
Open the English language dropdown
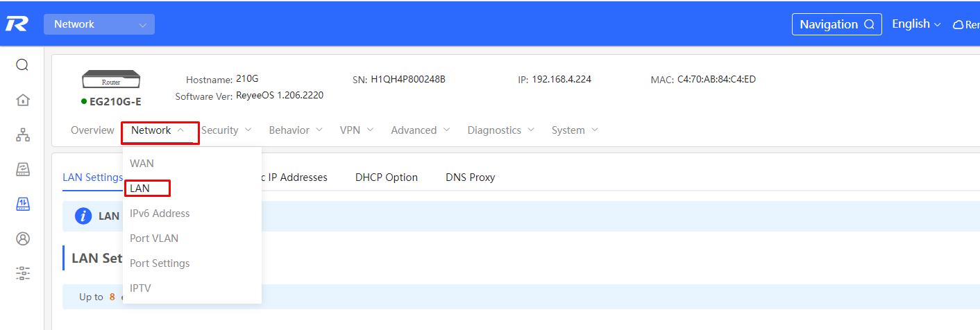(916, 24)
